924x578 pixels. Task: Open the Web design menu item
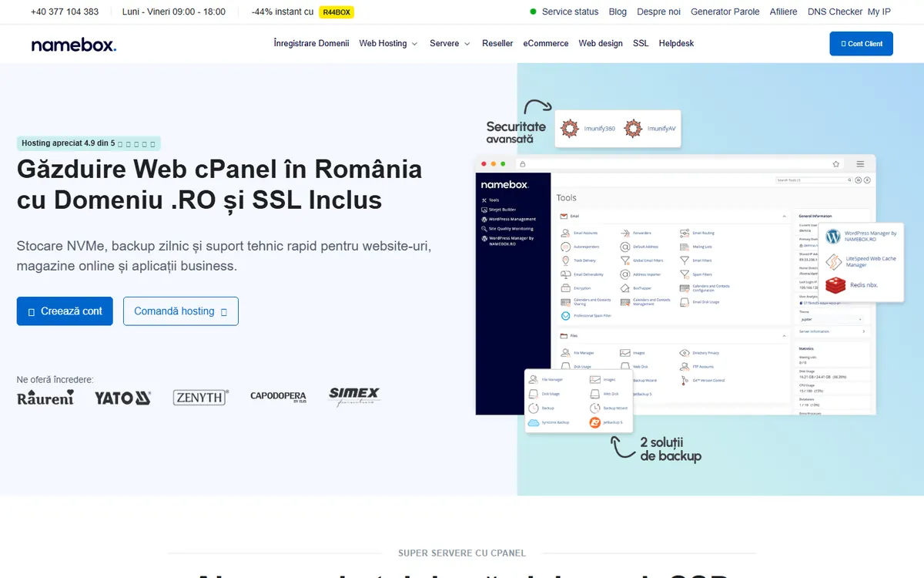point(601,43)
